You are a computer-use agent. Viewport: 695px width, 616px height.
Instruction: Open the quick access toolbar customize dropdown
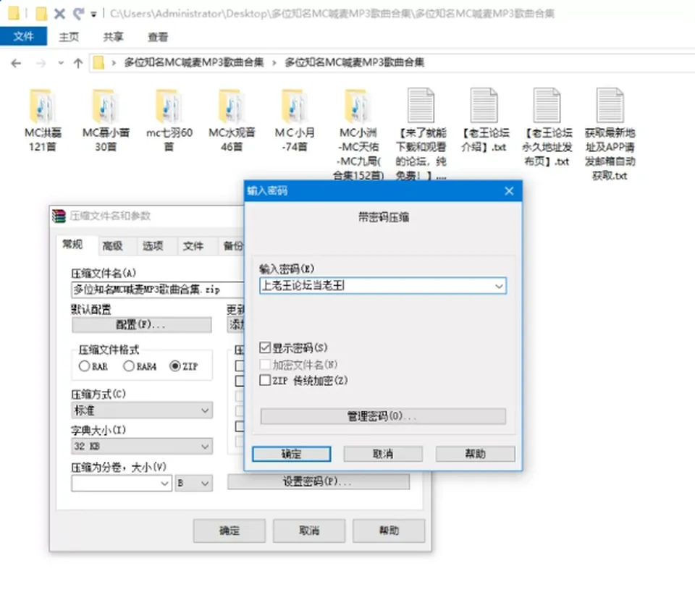93,14
